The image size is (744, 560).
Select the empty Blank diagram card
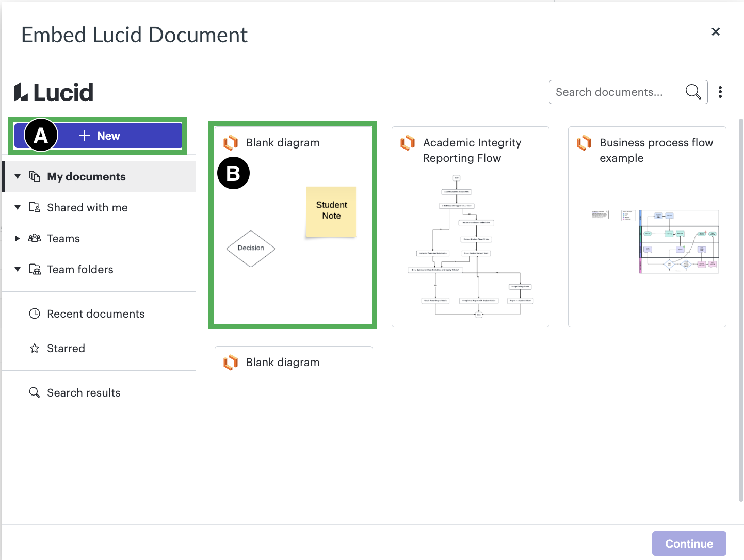[294, 435]
